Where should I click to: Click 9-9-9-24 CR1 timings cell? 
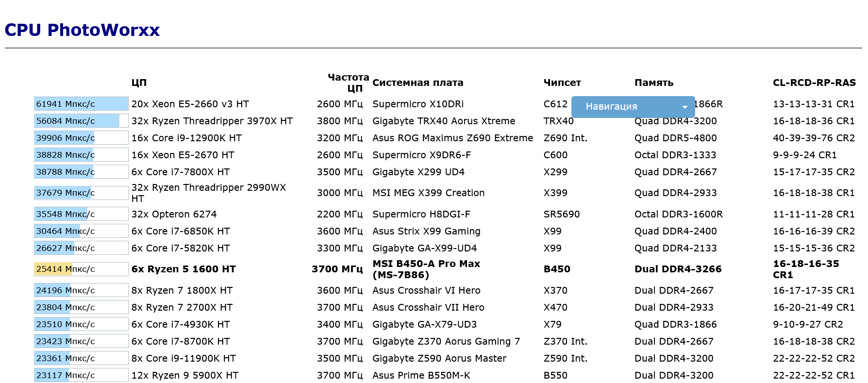[x=805, y=155]
